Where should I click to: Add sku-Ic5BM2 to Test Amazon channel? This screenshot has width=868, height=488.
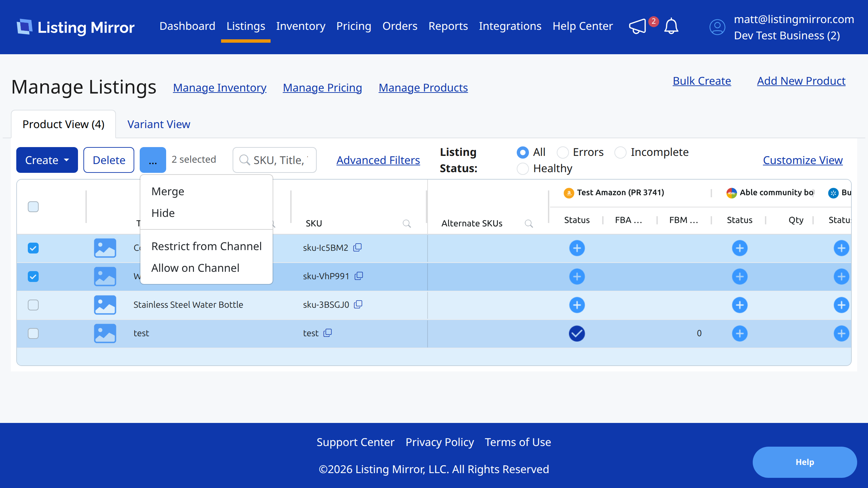pyautogui.click(x=577, y=248)
